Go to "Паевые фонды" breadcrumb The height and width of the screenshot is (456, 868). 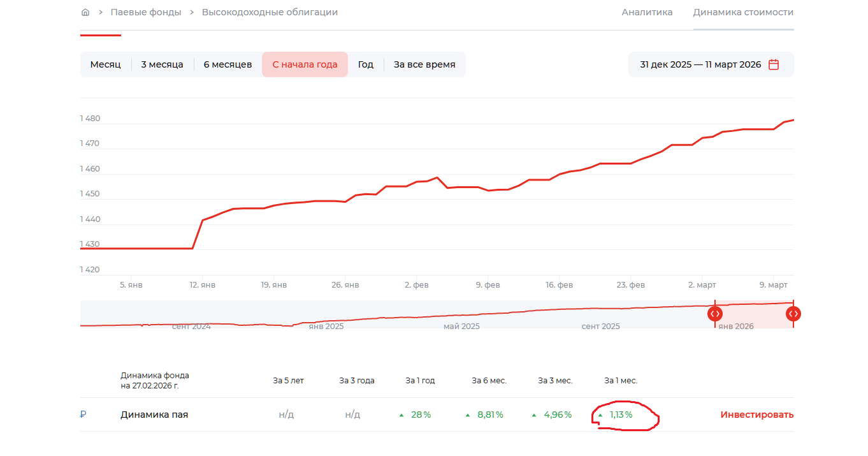[x=146, y=12]
